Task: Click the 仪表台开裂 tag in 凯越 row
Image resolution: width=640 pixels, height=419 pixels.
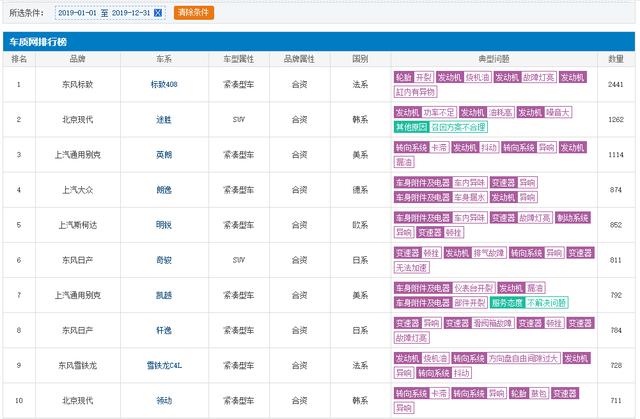Action: [x=444, y=288]
